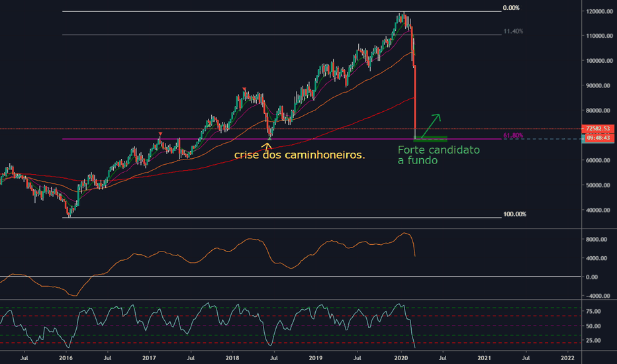Click the 2016 label on time axis
The width and height of the screenshot is (617, 364).
point(66,357)
